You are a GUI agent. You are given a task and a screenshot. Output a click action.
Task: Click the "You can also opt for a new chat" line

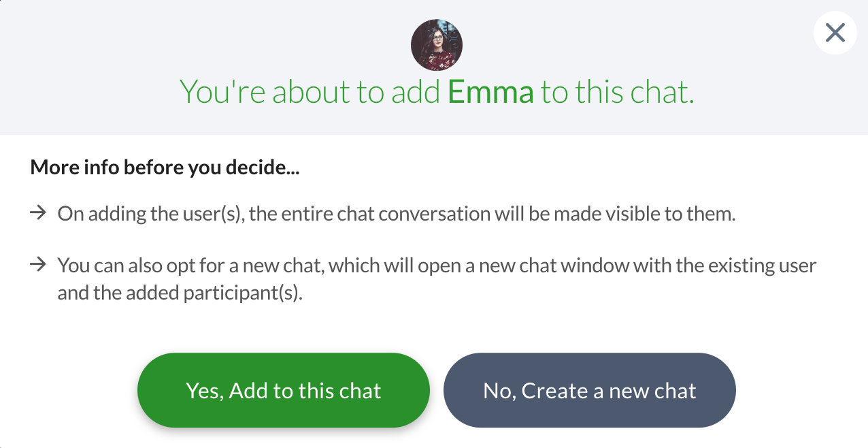tap(190, 265)
